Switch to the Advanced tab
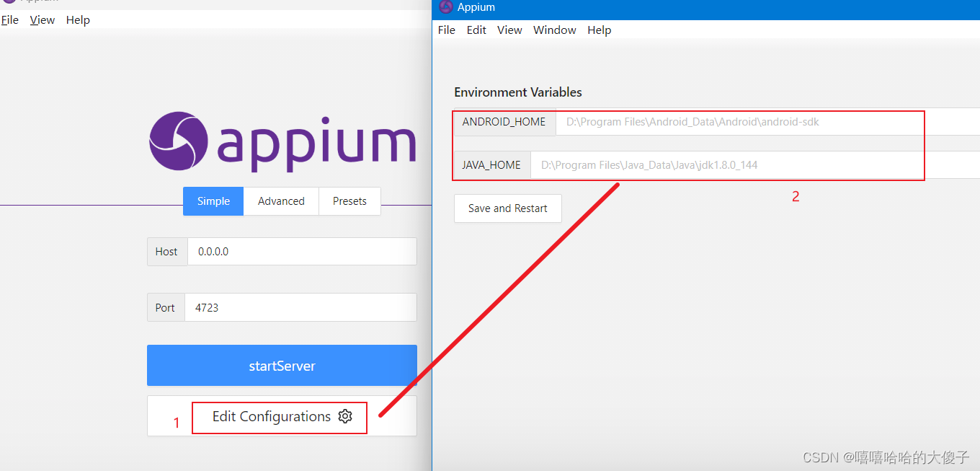The height and width of the screenshot is (471, 980). 281,201
